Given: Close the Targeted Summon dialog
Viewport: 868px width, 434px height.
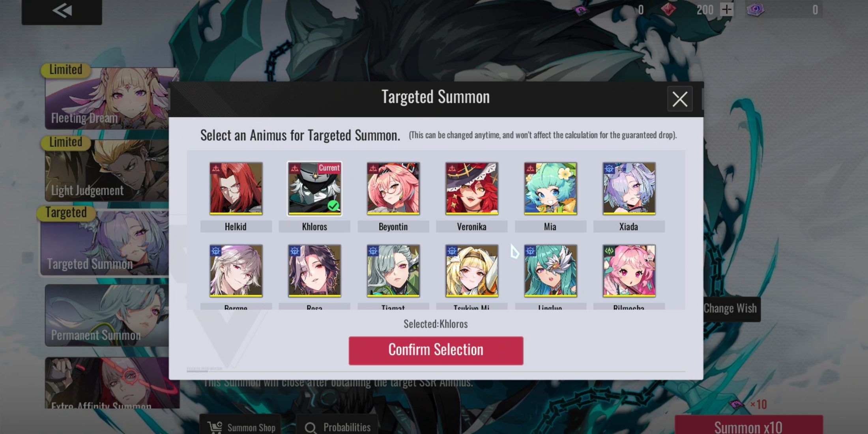Looking at the screenshot, I should [680, 99].
